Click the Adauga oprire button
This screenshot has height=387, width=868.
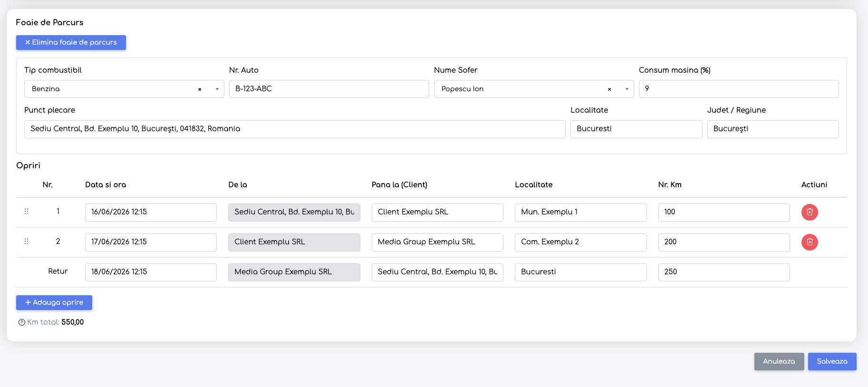pyautogui.click(x=54, y=302)
